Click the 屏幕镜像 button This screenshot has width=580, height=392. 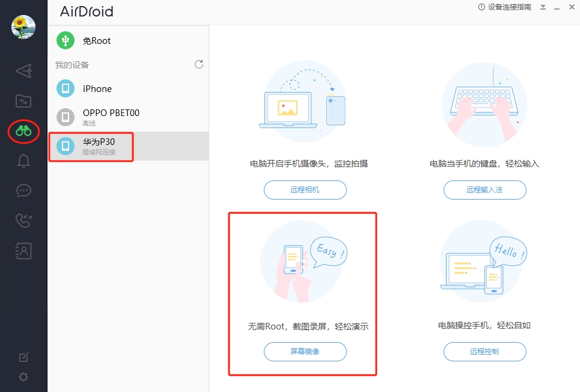[305, 351]
